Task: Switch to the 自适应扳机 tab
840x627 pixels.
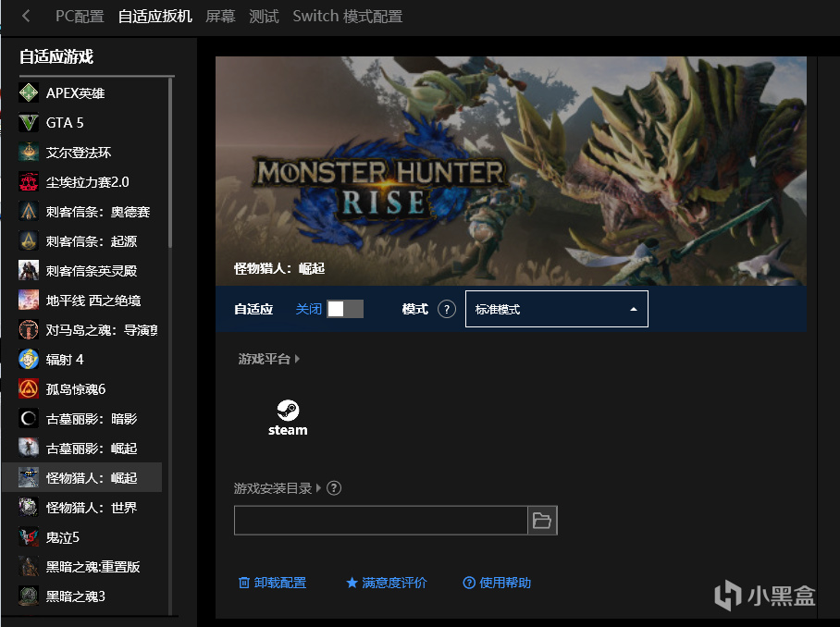Action: [x=154, y=16]
